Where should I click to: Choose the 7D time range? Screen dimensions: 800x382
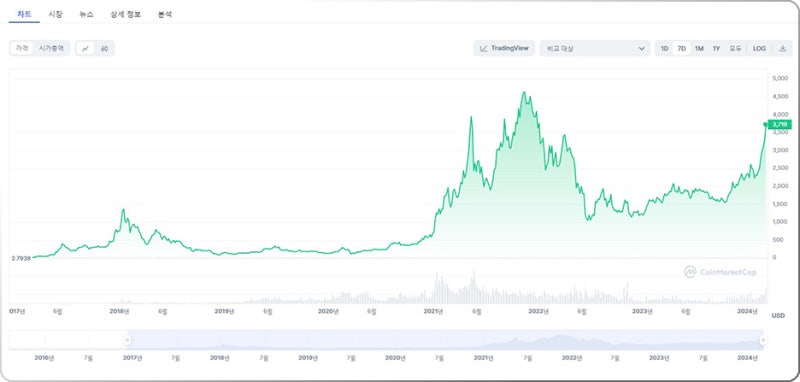(681, 48)
